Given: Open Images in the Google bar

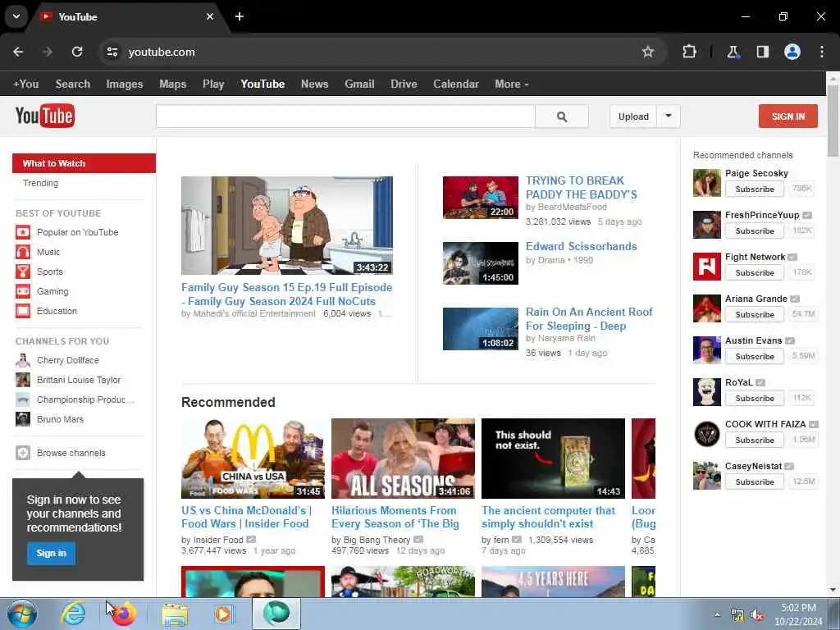Looking at the screenshot, I should [x=125, y=84].
